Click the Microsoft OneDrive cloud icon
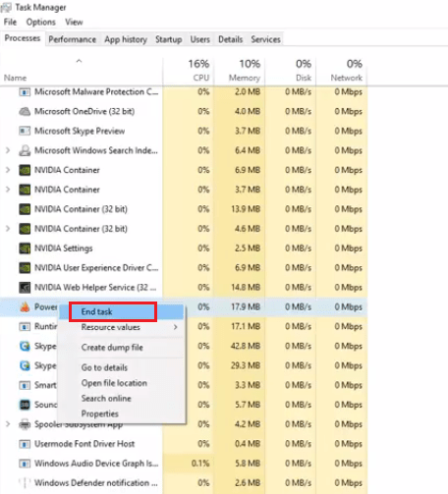This screenshot has width=448, height=494. (x=25, y=112)
